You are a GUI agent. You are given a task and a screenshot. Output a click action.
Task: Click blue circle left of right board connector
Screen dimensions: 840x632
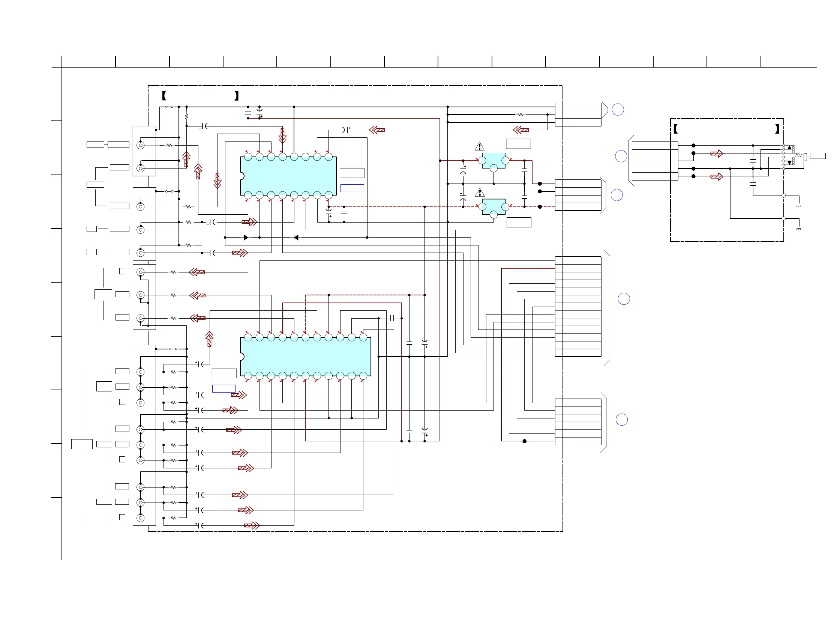[x=621, y=156]
